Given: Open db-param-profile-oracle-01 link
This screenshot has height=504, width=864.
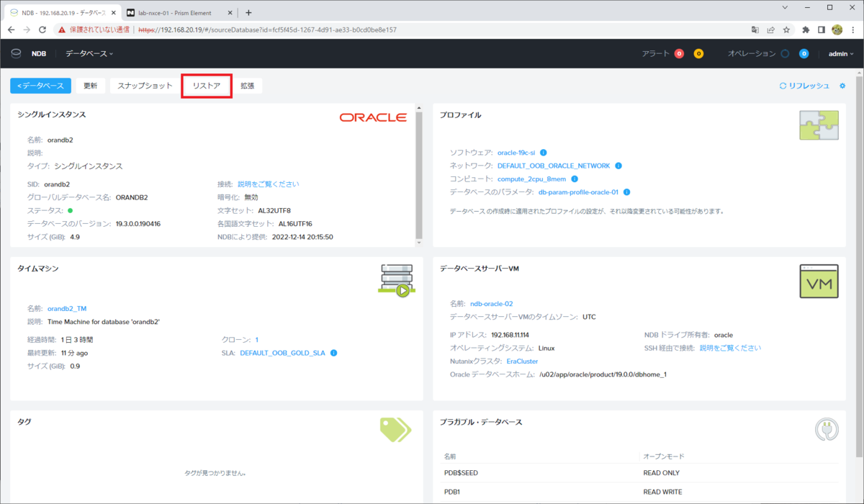Looking at the screenshot, I should [x=578, y=192].
